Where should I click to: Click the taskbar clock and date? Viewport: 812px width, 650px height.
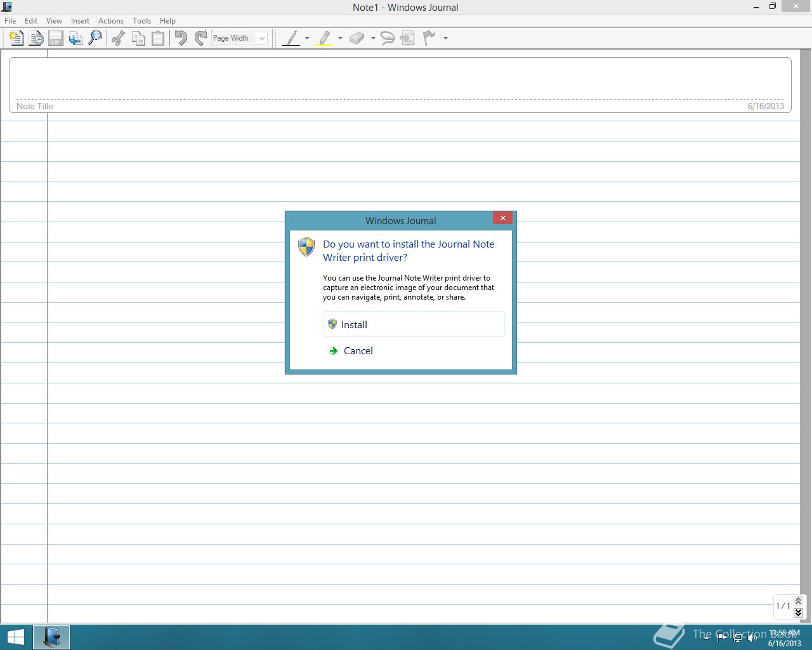click(x=785, y=638)
